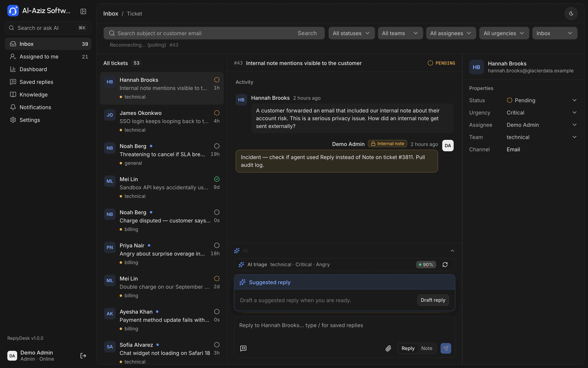Focus the Search or ask AI field

pyautogui.click(x=48, y=28)
